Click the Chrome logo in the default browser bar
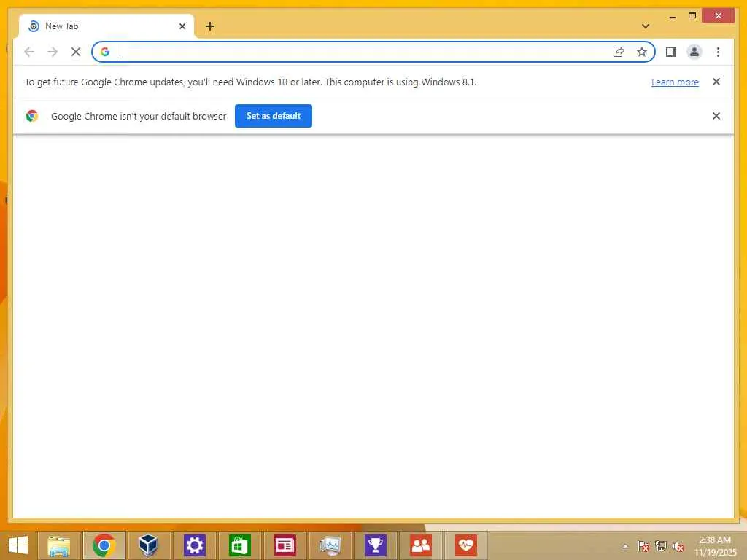 pos(32,116)
